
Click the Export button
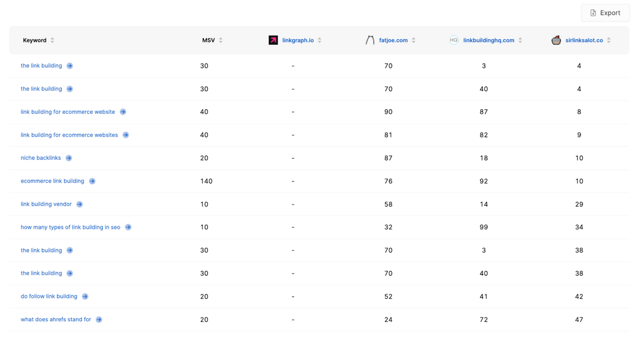click(x=605, y=13)
